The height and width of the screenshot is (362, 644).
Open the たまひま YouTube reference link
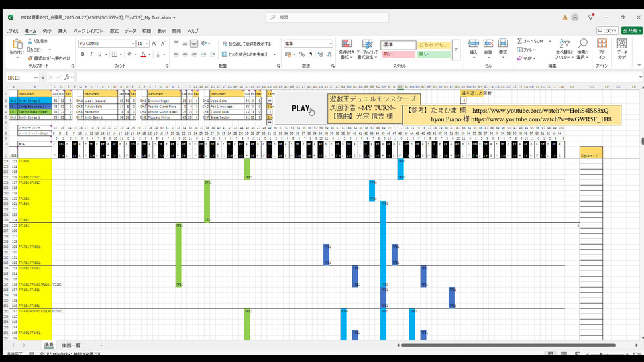pos(541,111)
